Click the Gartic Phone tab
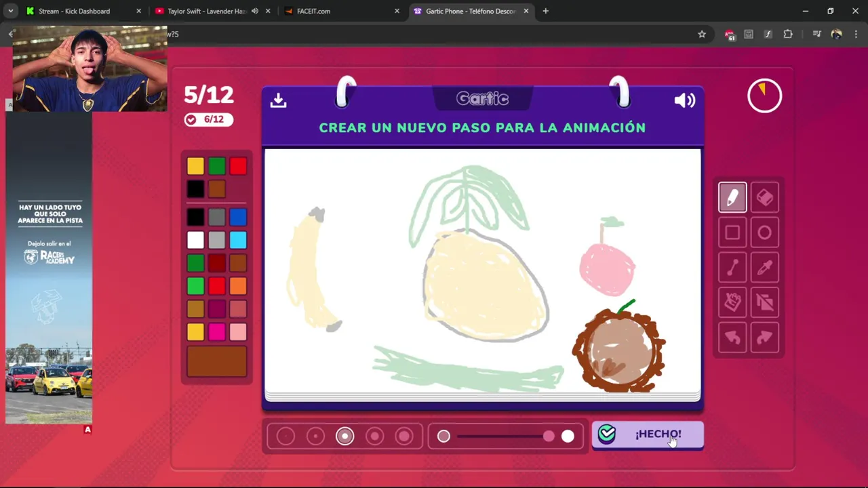The height and width of the screenshot is (488, 868). pos(471,11)
